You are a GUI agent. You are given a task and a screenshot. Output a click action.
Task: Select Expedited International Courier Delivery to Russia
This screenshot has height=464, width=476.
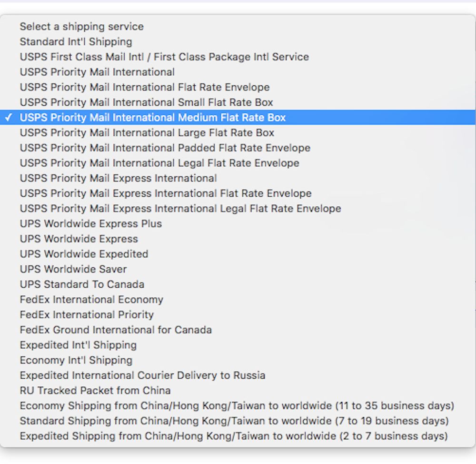pos(238,375)
